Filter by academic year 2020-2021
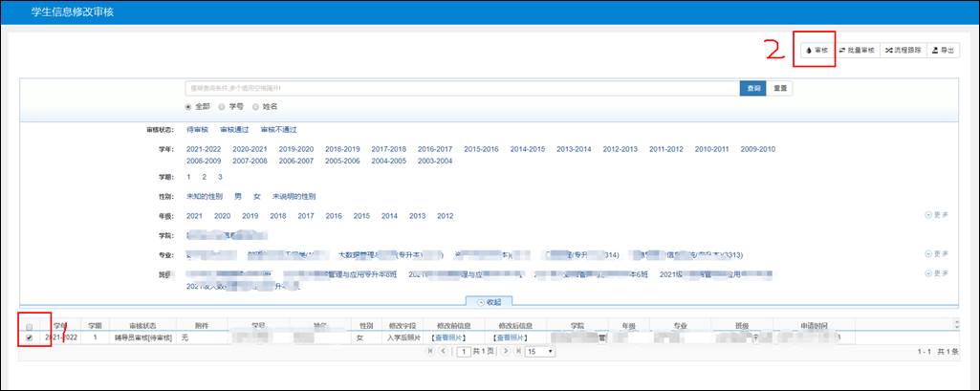Screen dimensions: 980x391 click(x=249, y=149)
